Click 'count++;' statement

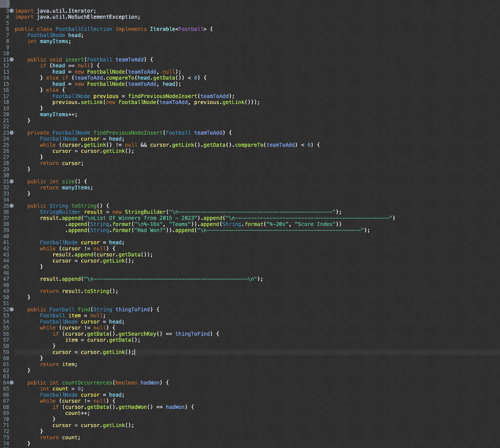pyautogui.click(x=78, y=413)
